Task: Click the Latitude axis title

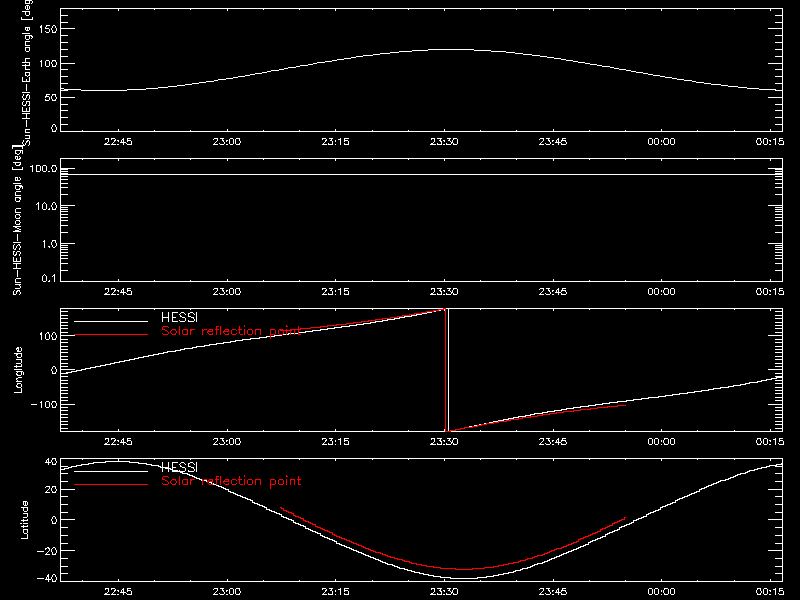Action: [24, 520]
